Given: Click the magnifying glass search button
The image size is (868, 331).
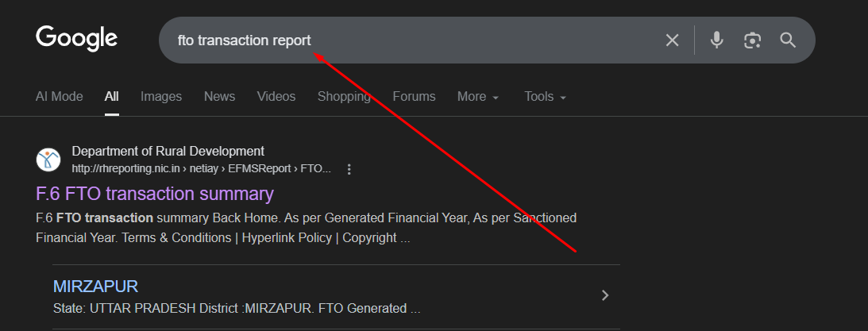Looking at the screenshot, I should click(x=788, y=40).
